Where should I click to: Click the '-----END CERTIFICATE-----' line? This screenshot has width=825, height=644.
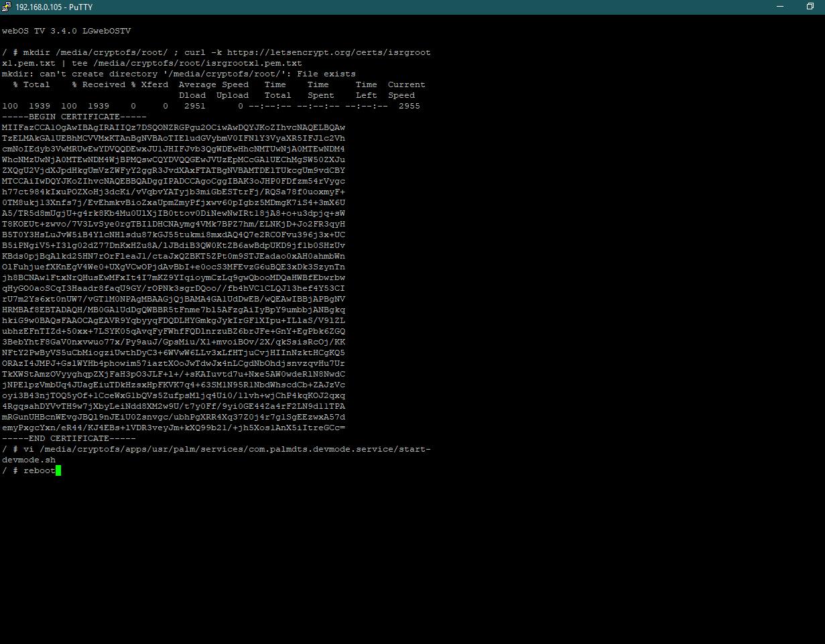[x=69, y=438]
